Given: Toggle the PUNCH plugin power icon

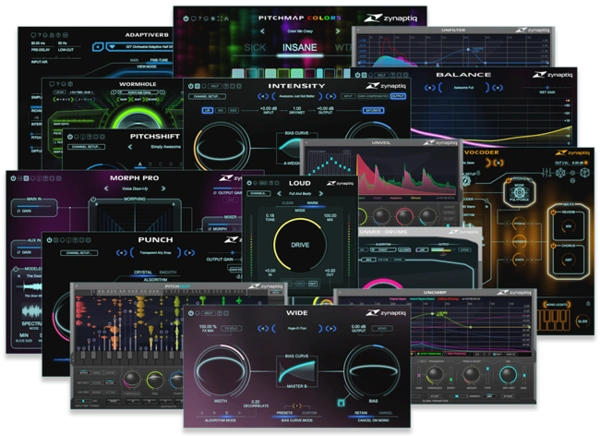Looking at the screenshot, I should click(49, 240).
